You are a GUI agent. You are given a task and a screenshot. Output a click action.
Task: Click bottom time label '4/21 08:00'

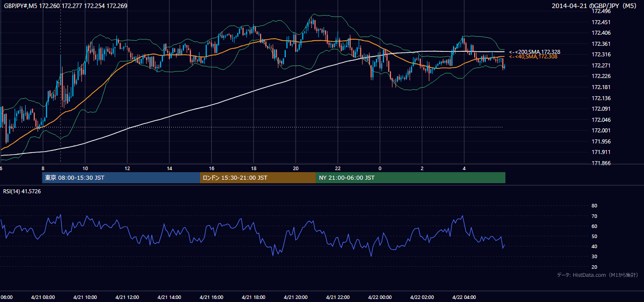[x=43, y=297]
